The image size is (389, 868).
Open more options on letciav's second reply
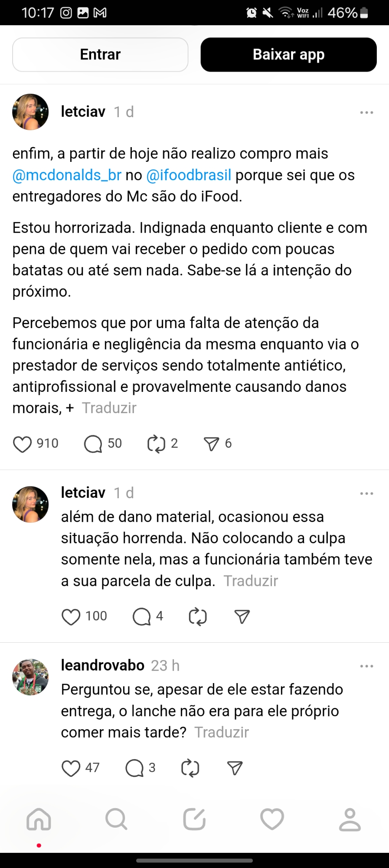[366, 493]
